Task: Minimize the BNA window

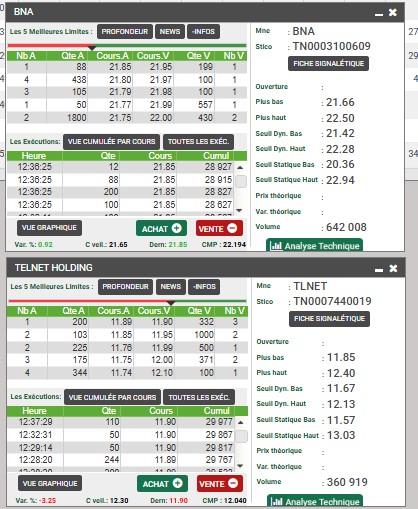Action: (379, 13)
